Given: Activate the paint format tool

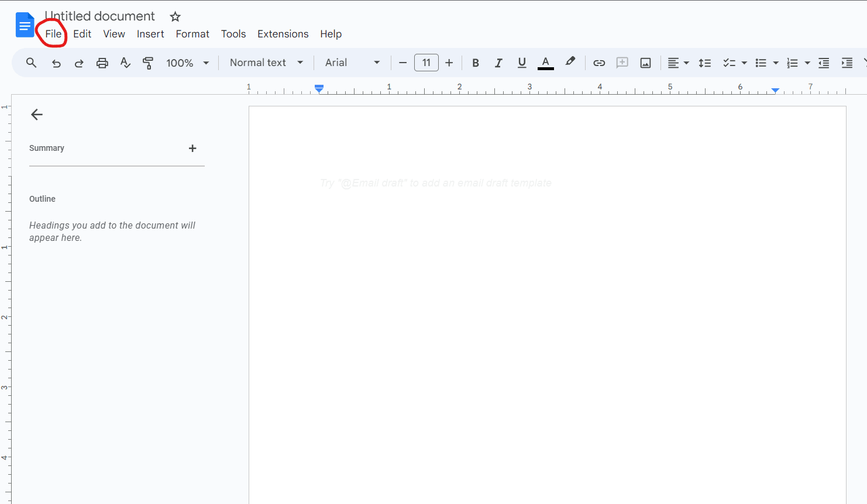Looking at the screenshot, I should (x=148, y=63).
